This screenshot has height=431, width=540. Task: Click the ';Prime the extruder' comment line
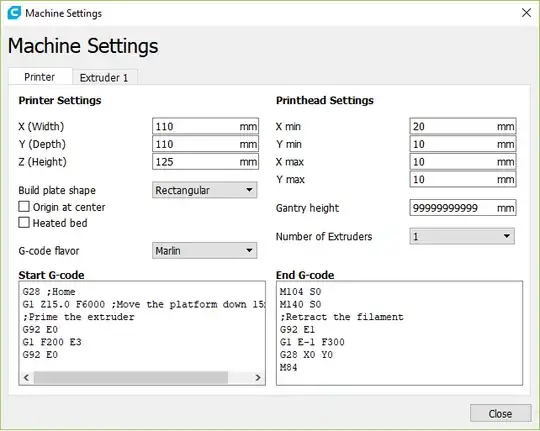coord(79,317)
